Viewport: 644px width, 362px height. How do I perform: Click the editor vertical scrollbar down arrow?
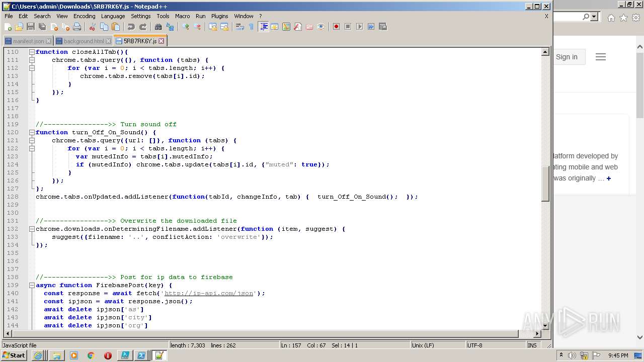545,326
